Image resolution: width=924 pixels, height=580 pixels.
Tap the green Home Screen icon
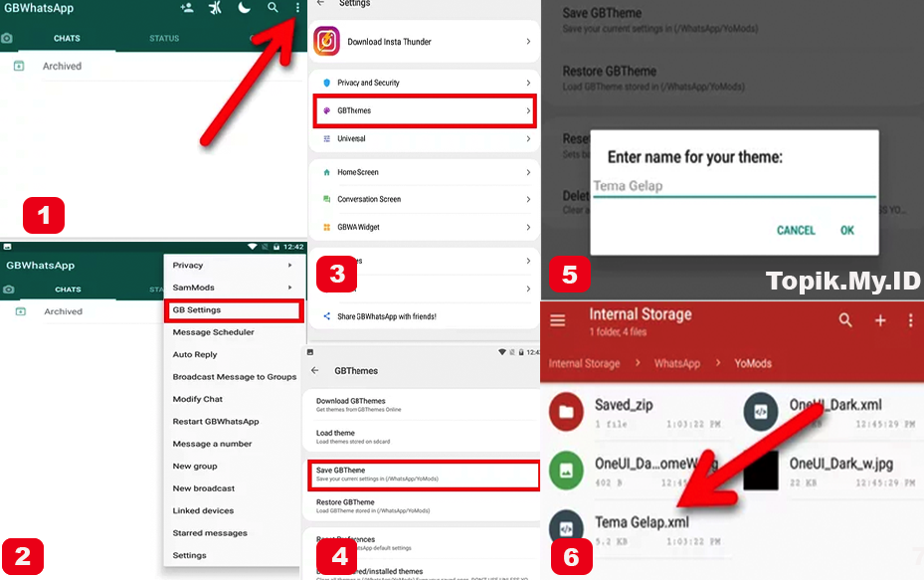coord(327,172)
